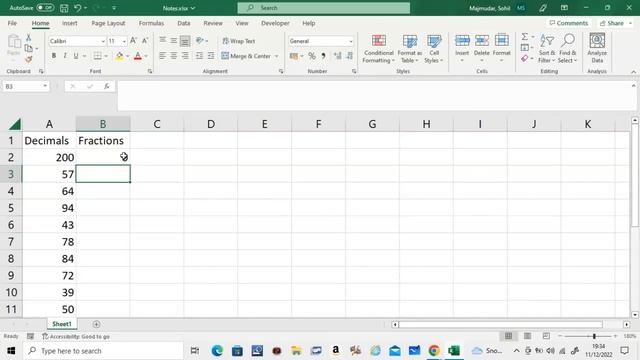
Task: Open Sort & Filter menu
Action: [547, 49]
